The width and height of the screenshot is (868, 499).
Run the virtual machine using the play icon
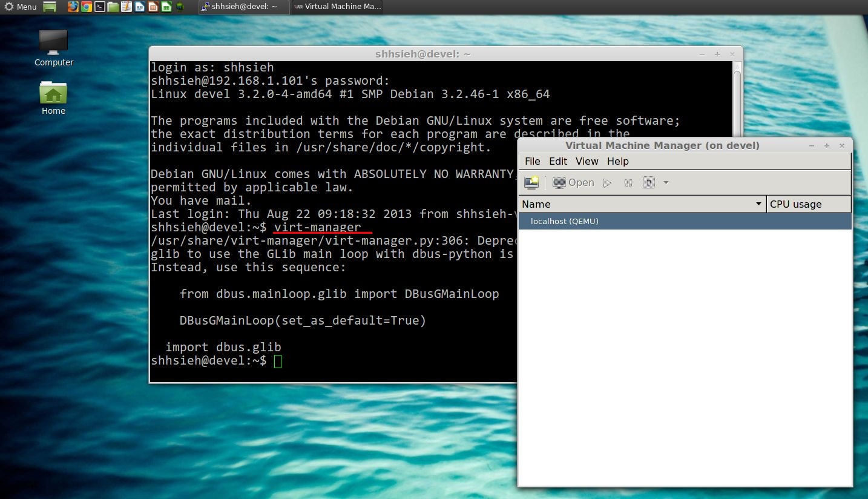click(x=607, y=182)
